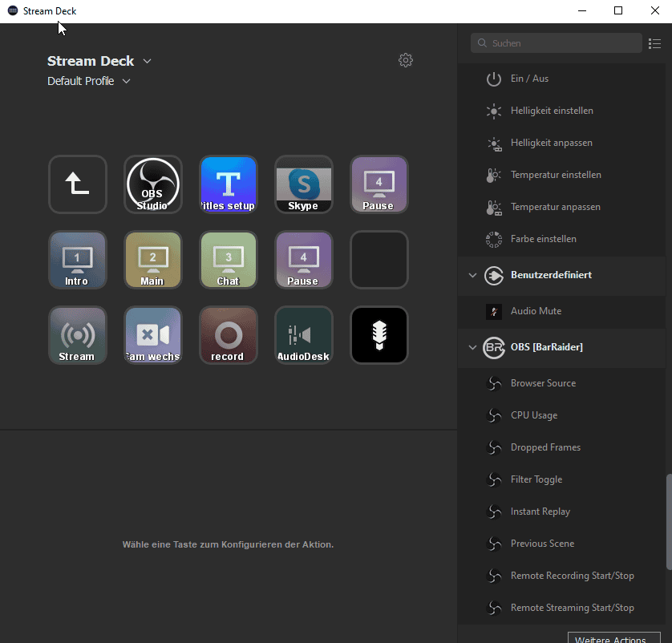Choose the Farbe einstellen action
672x643 pixels.
(x=561, y=240)
